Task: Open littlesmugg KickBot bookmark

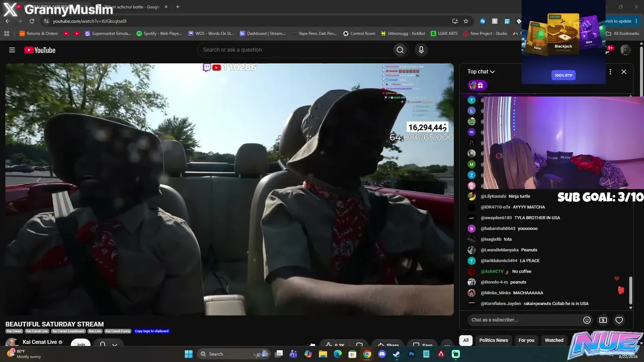Action: point(403,34)
